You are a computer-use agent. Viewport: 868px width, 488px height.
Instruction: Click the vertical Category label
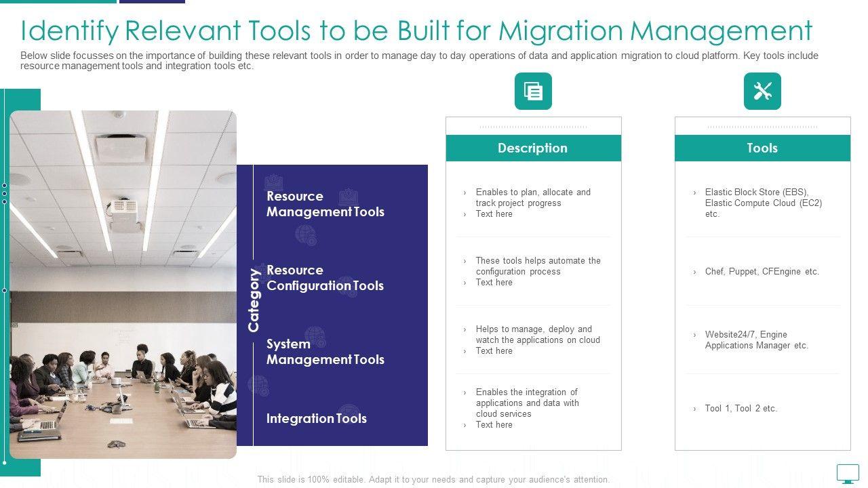254,300
